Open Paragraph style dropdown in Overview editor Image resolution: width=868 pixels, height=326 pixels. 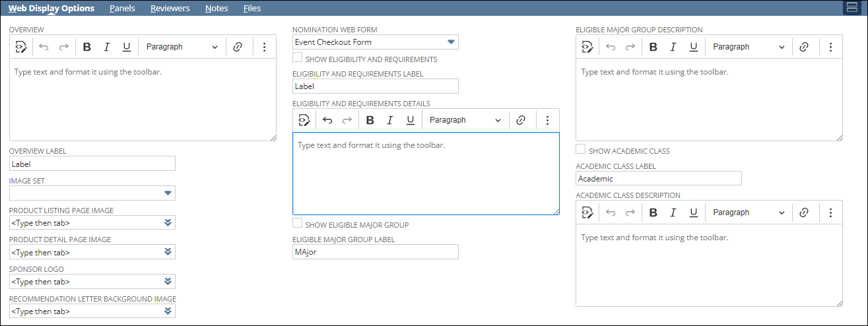pos(182,47)
